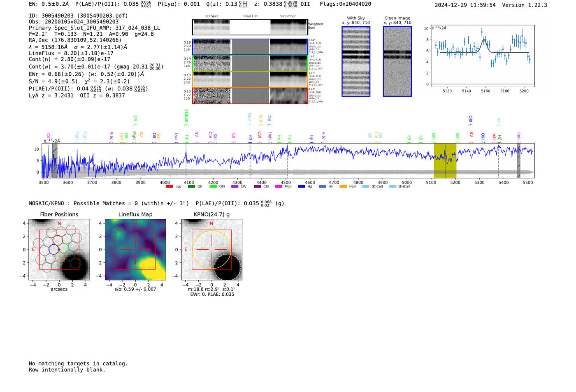Image resolution: width=576 pixels, height=392 pixels.
Task: Click the yellow aperture circle in the KPNO image
Action: 211,250
